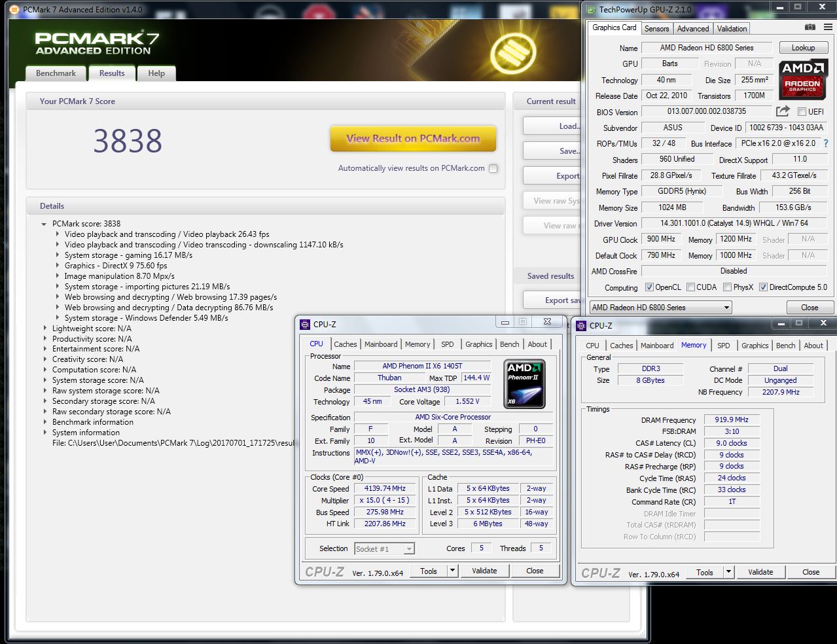The image size is (837, 644).
Task: Click Close in the CPU-Z CPU window
Action: pos(535,571)
